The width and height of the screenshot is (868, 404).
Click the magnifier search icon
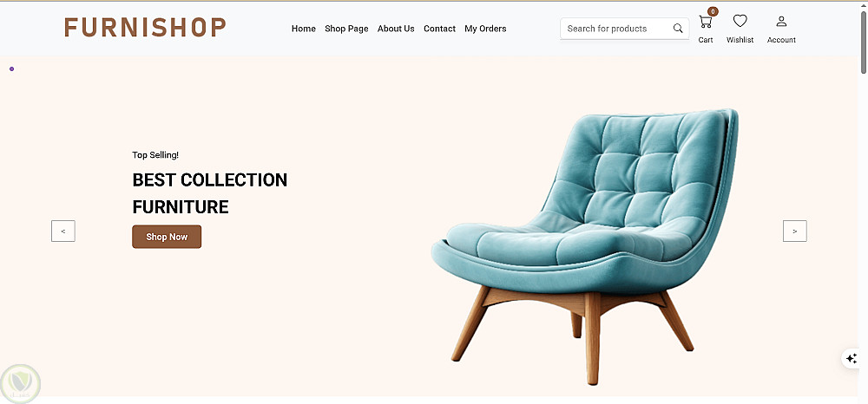pos(678,29)
